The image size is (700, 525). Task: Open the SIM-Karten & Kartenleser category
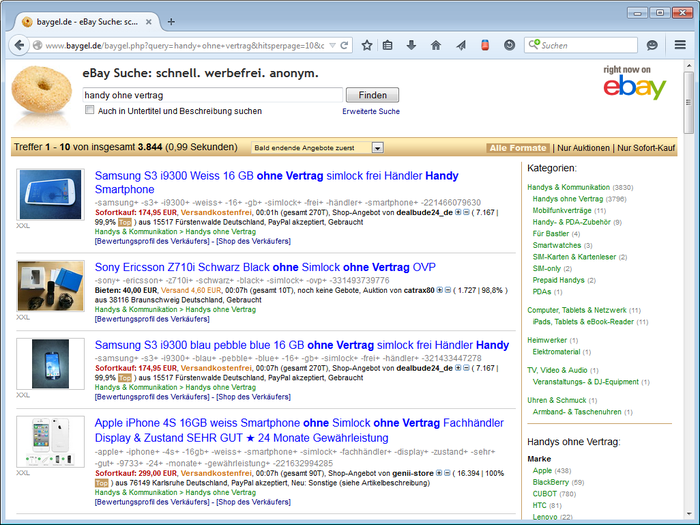574,257
